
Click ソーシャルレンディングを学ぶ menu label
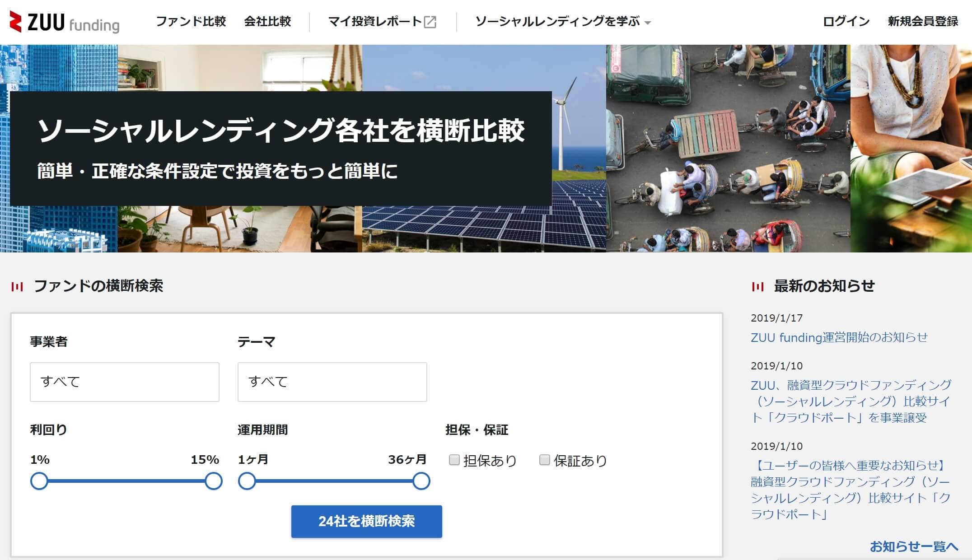point(557,21)
